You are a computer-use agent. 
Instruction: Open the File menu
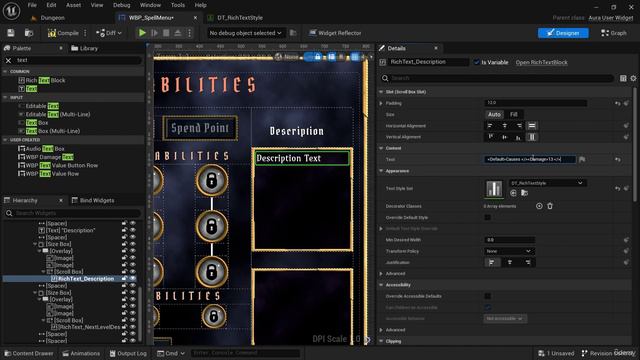32,5
